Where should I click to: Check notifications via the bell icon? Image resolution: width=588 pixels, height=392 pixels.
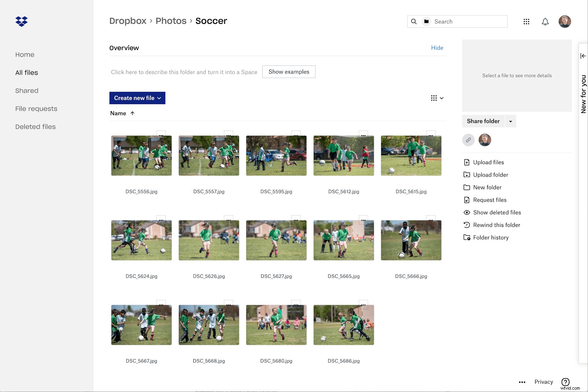click(545, 22)
